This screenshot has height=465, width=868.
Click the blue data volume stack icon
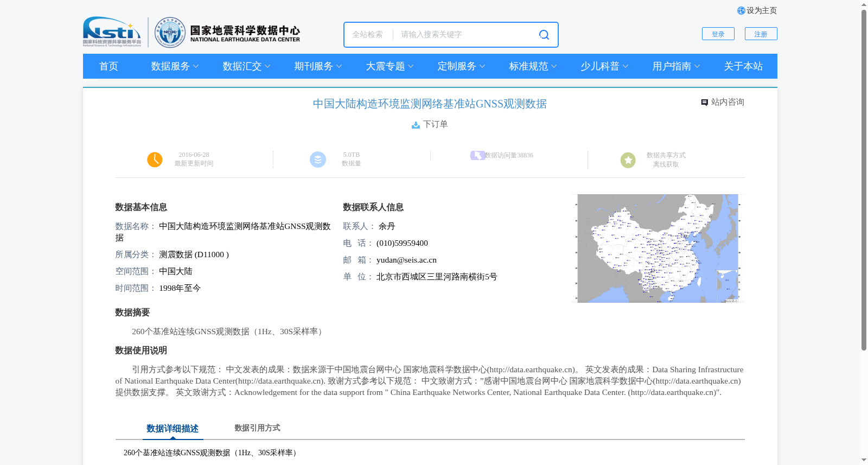[x=318, y=160]
